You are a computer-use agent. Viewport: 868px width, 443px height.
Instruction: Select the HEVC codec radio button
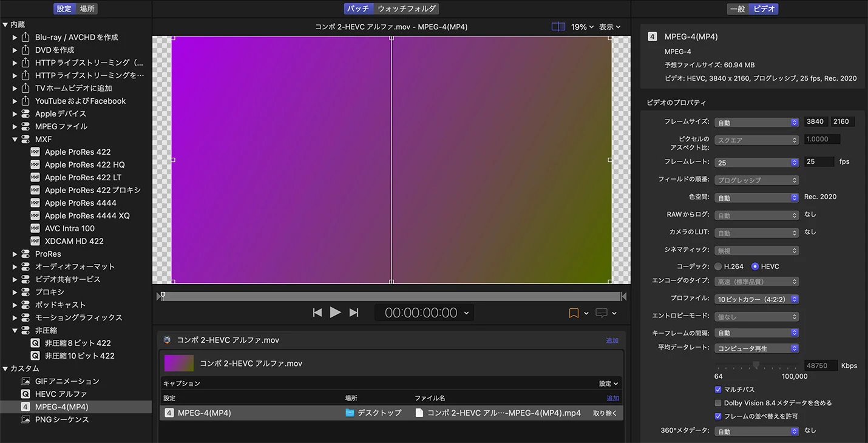coord(755,266)
